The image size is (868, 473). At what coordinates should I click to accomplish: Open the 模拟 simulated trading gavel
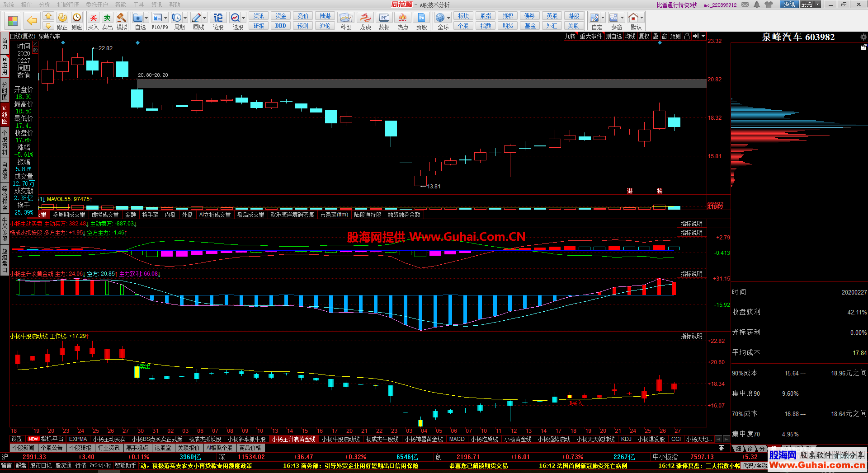pyautogui.click(x=122, y=18)
